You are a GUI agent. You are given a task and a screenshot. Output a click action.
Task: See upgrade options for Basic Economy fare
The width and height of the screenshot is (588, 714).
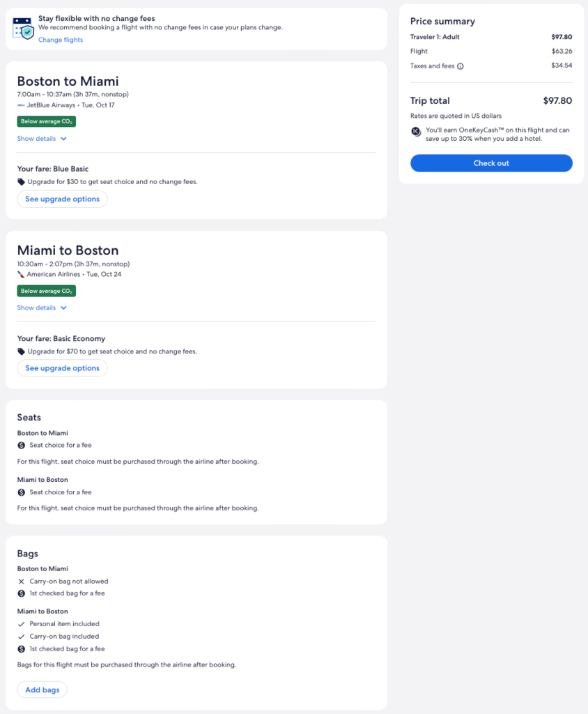coord(62,368)
